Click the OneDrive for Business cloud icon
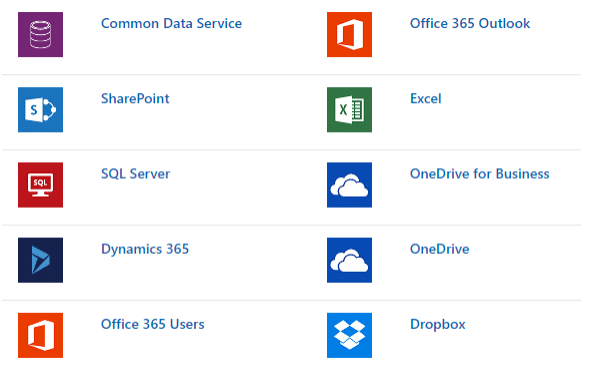Screen dimensions: 600x392 click(349, 185)
